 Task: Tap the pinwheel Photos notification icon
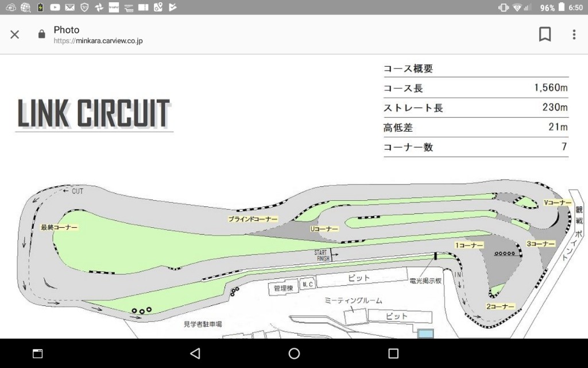pyautogui.click(x=99, y=7)
